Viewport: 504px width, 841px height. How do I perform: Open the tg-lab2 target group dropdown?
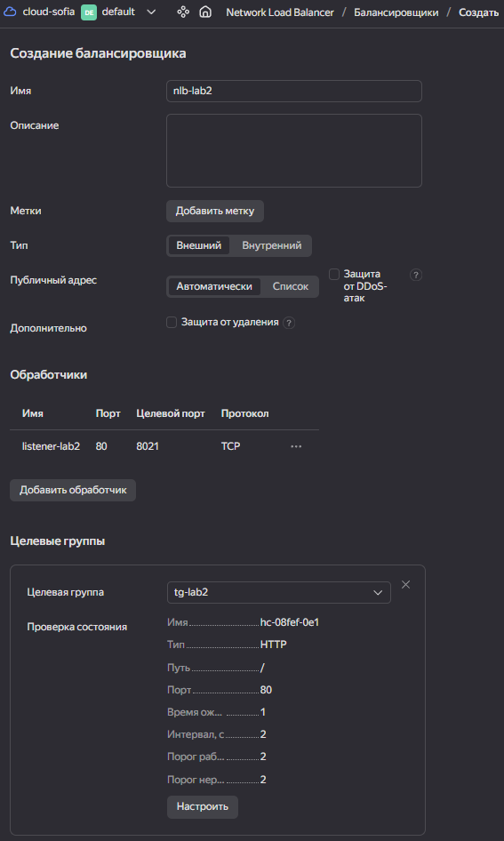coord(279,593)
